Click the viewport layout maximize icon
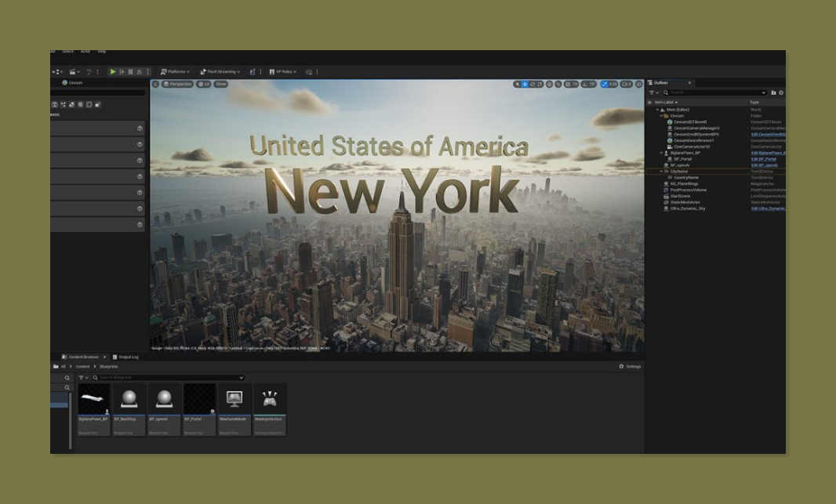This screenshot has width=836, height=504. coord(638,84)
